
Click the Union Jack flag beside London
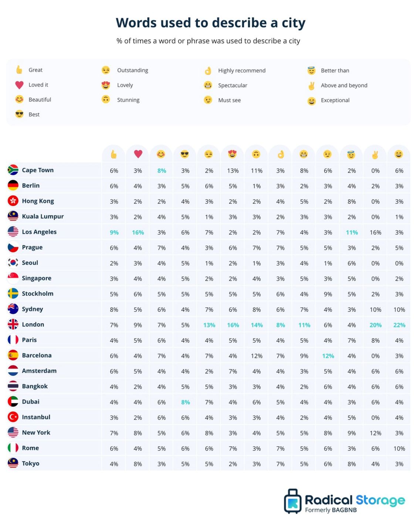pyautogui.click(x=13, y=324)
